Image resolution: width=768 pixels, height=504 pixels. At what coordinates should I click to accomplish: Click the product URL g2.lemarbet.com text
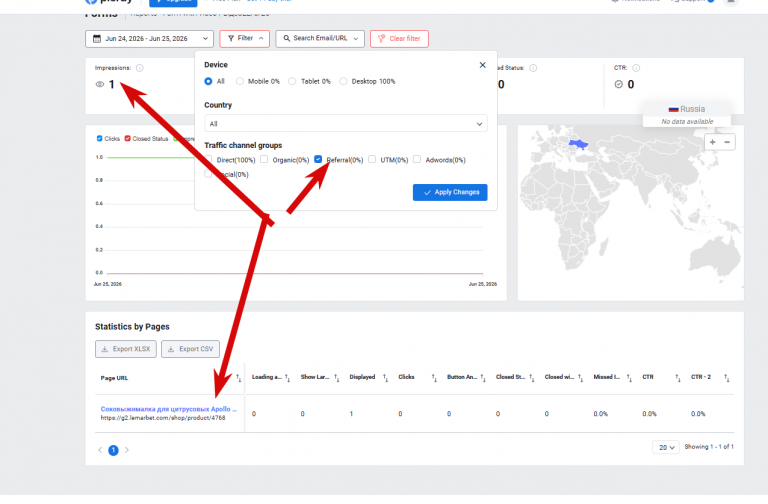coord(163,418)
